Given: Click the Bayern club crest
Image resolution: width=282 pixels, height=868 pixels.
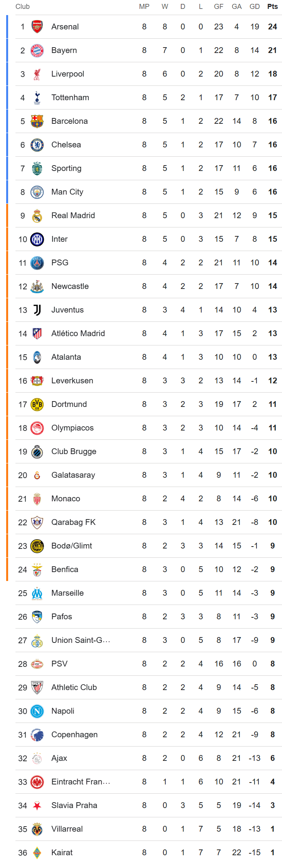Looking at the screenshot, I should point(37,50).
